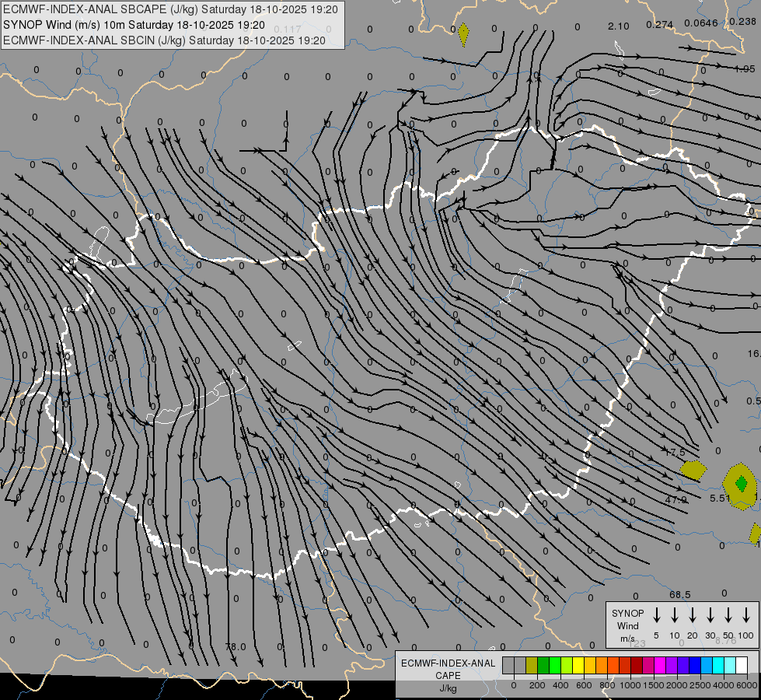Click the olive CAPE polygon beside the 17.5 label
This screenshot has width=761, height=700.
[x=693, y=471]
